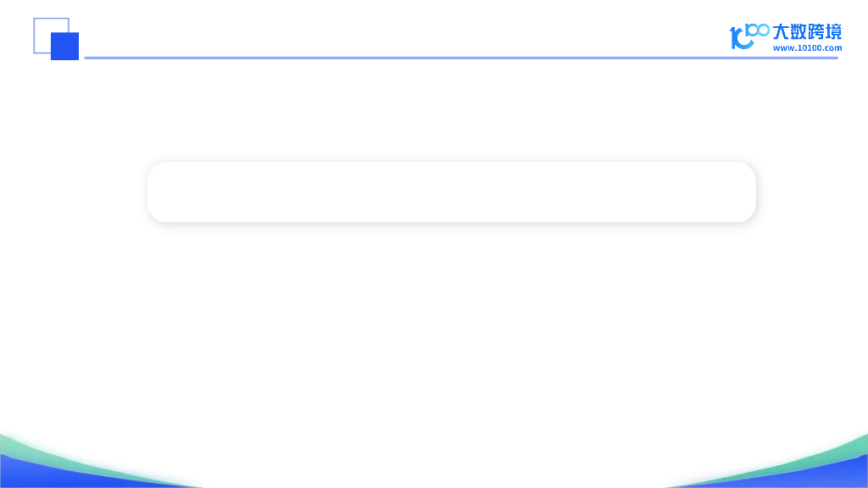The height and width of the screenshot is (488, 868).
Task: Open the www.10100.com link
Action: (x=806, y=48)
